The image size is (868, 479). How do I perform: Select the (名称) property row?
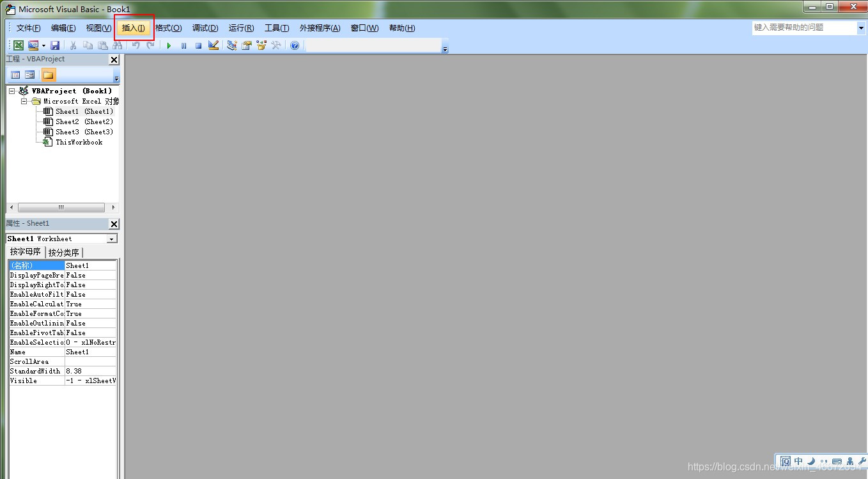coord(63,265)
